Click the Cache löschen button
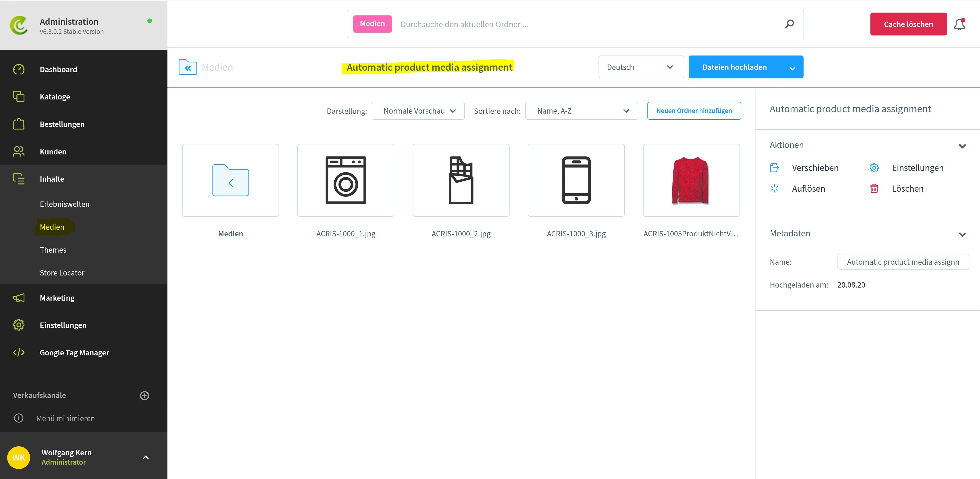 [908, 24]
